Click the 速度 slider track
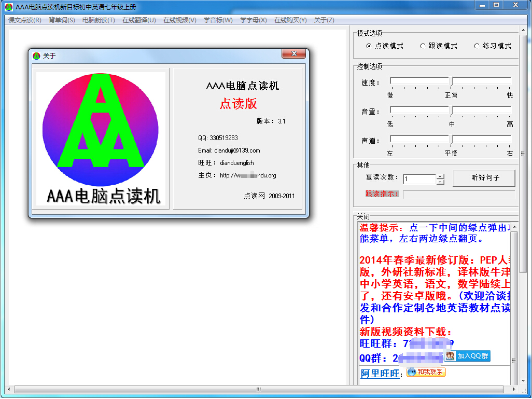 [x=451, y=81]
